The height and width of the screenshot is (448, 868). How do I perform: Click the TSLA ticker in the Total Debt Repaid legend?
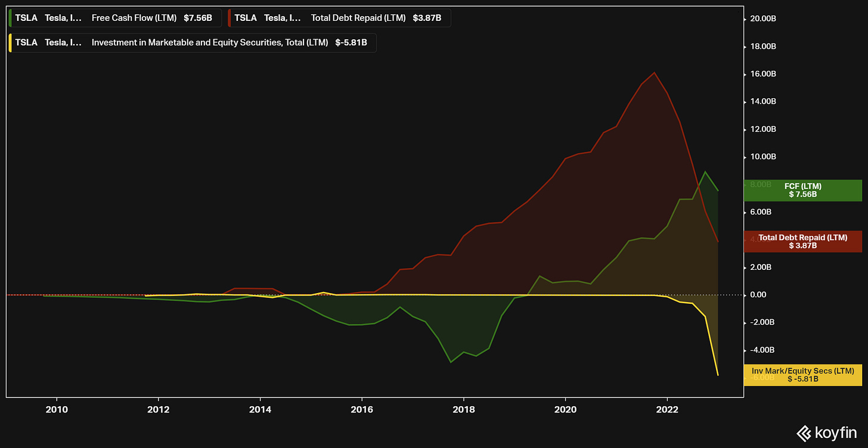(x=246, y=18)
